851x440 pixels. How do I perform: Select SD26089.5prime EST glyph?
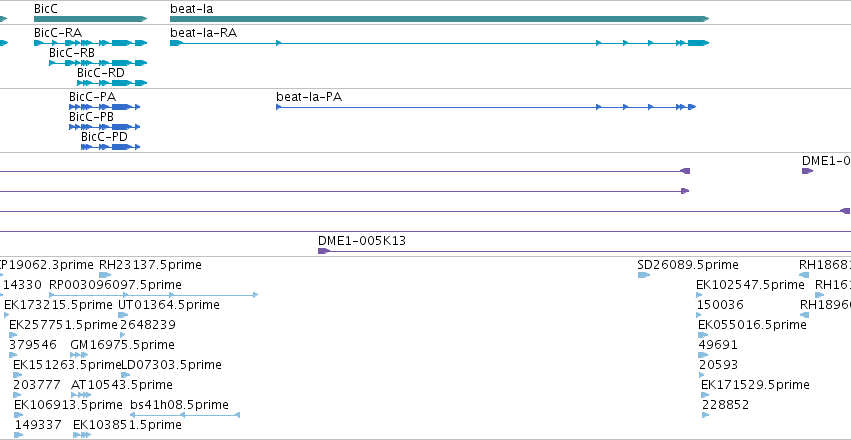click(x=644, y=275)
